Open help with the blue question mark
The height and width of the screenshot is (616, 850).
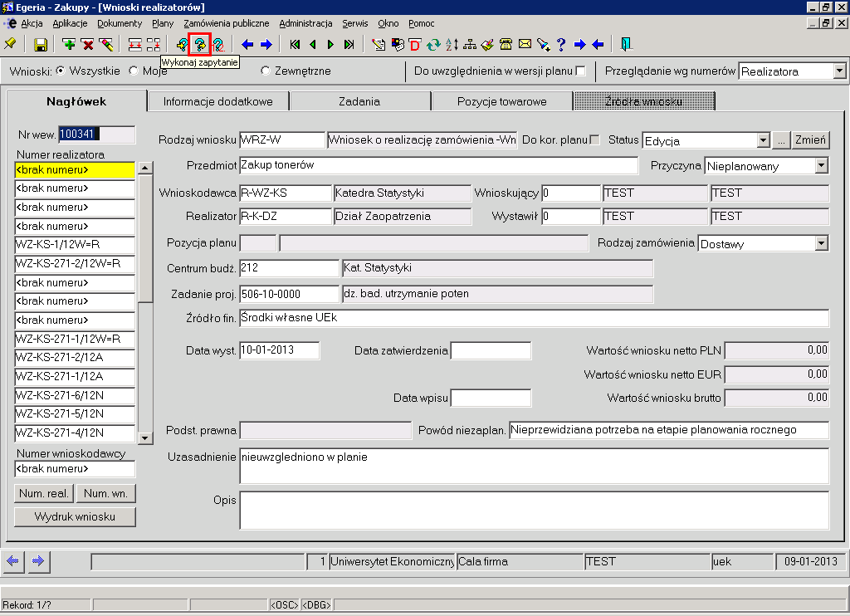[x=561, y=45]
